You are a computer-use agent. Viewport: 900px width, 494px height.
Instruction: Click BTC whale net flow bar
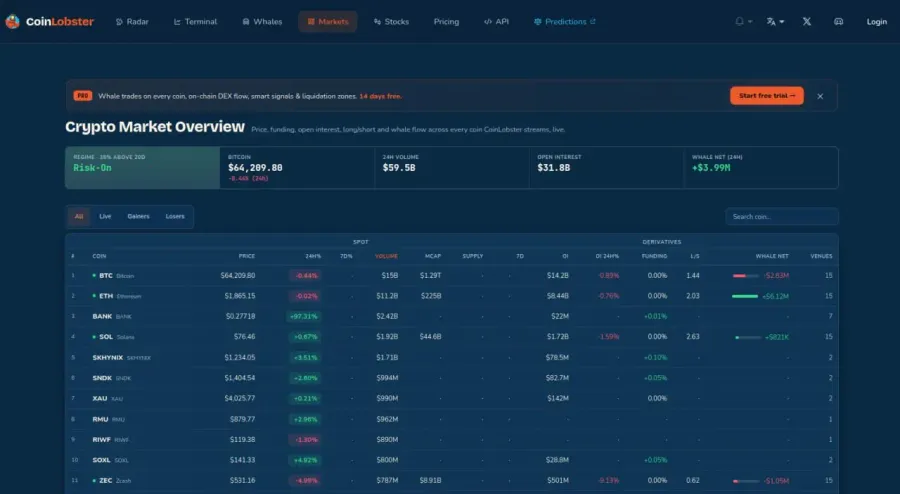click(746, 276)
